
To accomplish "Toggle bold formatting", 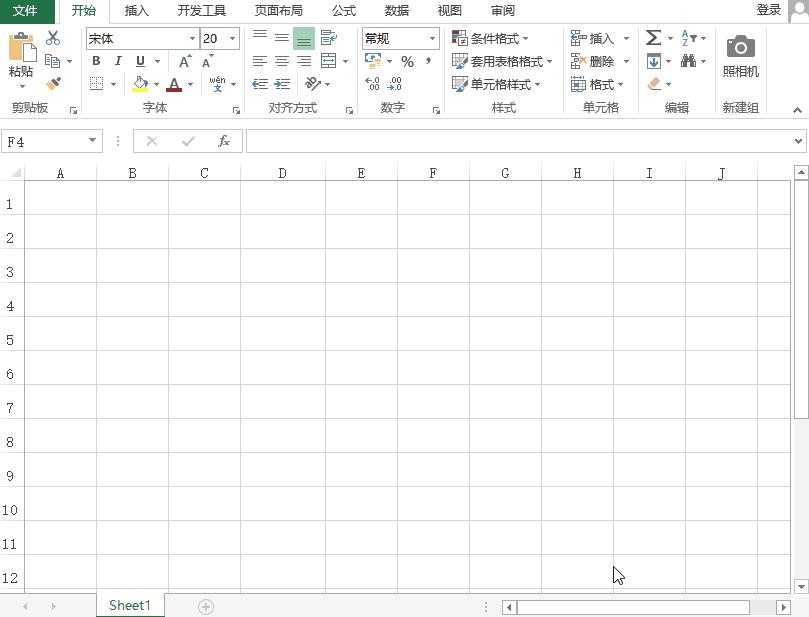I will (x=95, y=61).
